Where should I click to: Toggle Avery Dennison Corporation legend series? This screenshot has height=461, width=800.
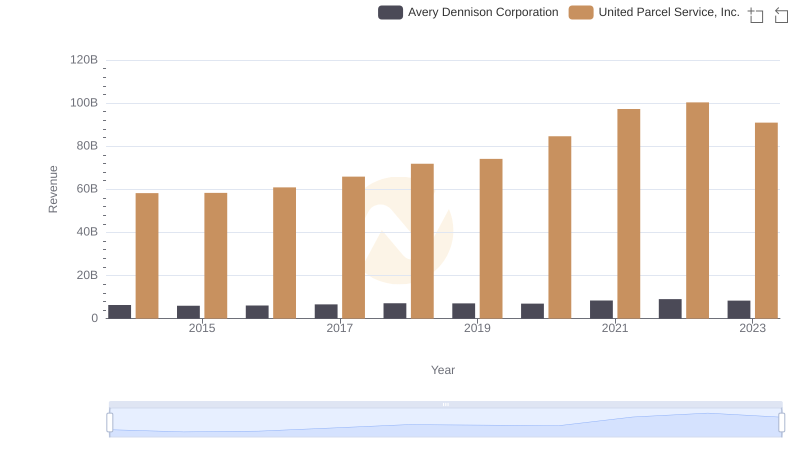(468, 12)
